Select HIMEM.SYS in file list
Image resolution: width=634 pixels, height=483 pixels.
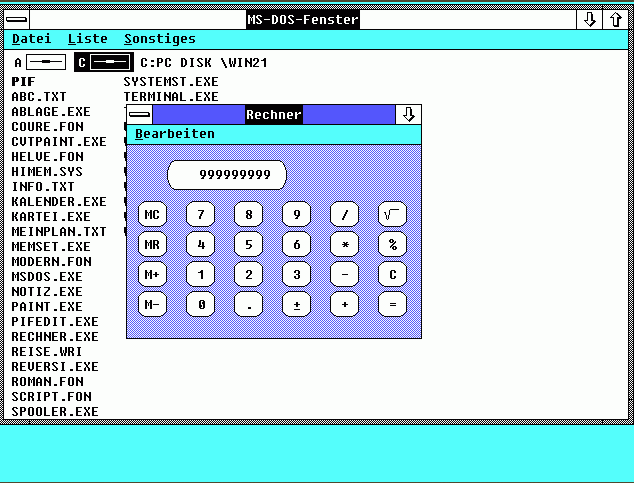[x=47, y=171]
